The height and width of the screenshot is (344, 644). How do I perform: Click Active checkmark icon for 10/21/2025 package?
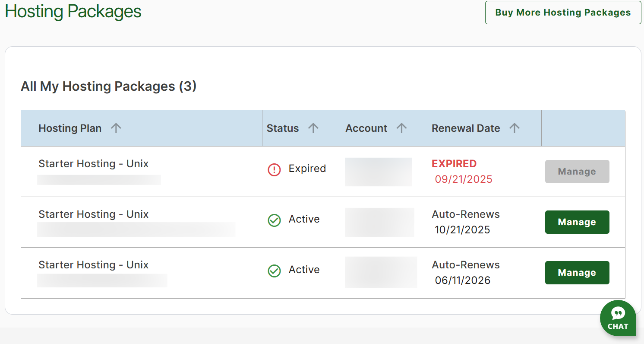click(x=274, y=220)
